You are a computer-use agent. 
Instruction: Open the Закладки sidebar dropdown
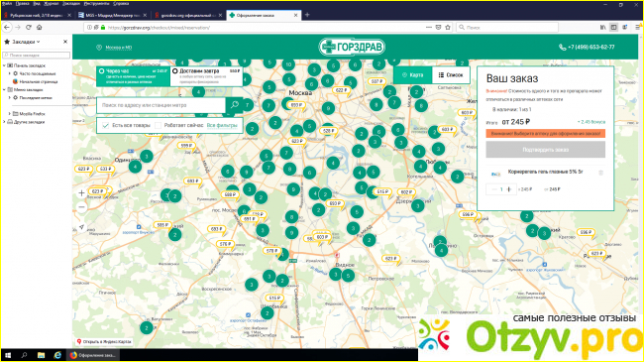(x=26, y=42)
